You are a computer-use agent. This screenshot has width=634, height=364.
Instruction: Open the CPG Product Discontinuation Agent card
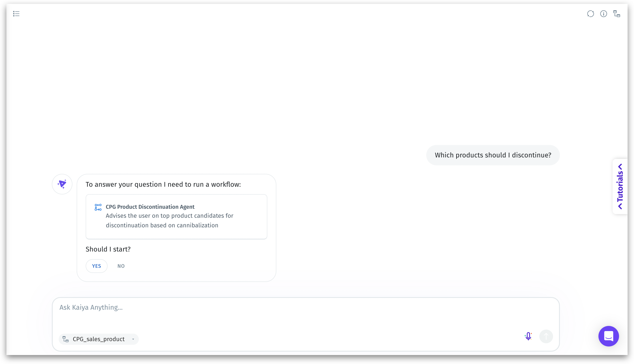tap(176, 216)
